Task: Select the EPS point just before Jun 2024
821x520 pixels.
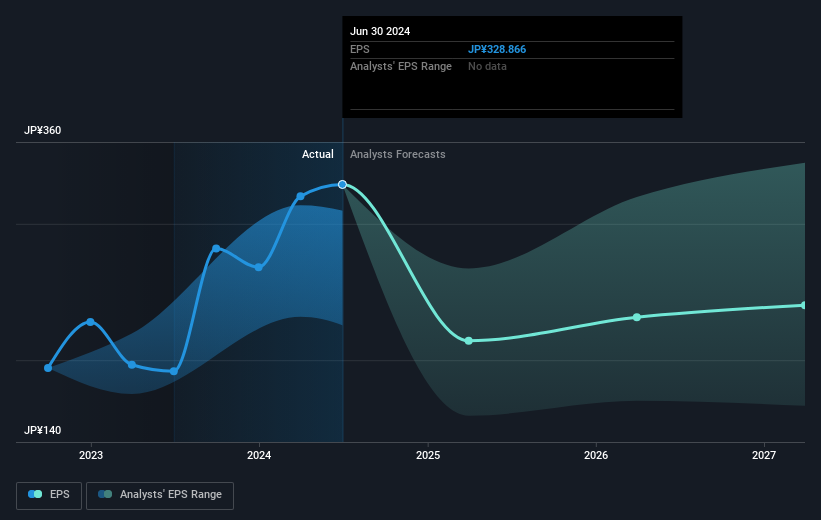Action: [301, 196]
